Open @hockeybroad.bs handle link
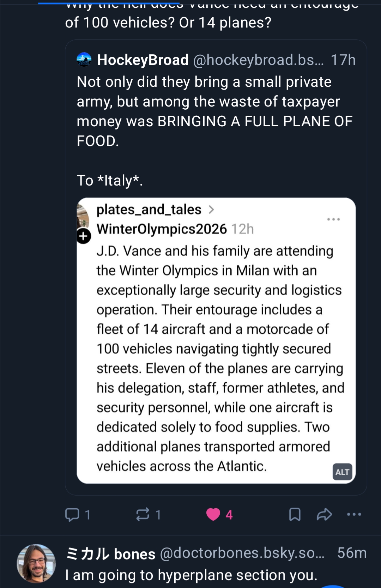 coord(258,60)
